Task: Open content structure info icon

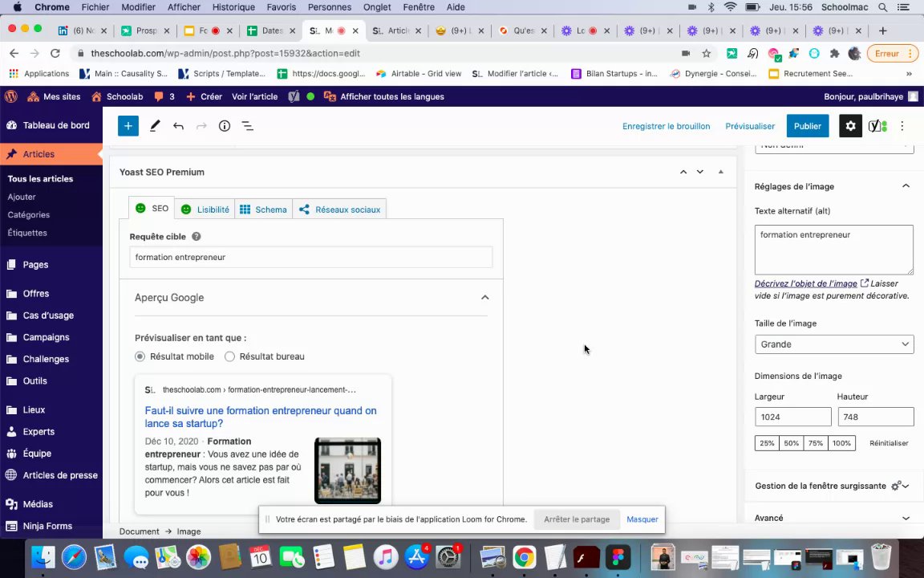Action: pos(225,126)
